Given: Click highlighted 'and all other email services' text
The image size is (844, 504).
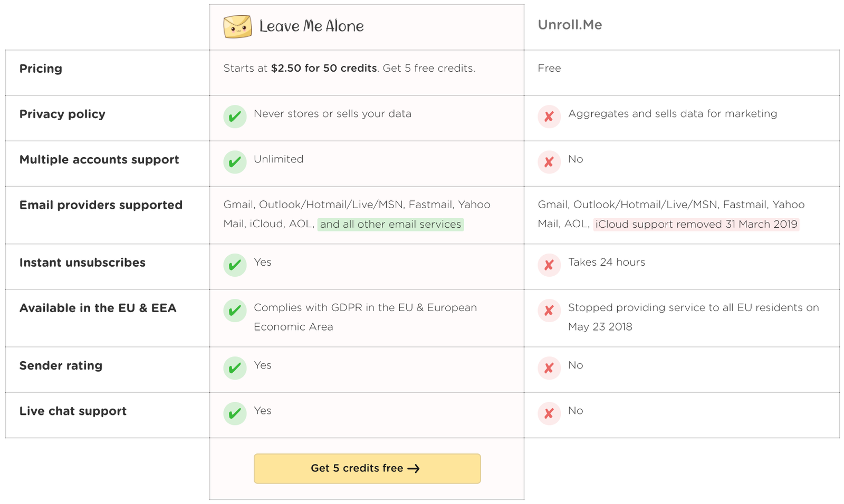Looking at the screenshot, I should coord(390,224).
